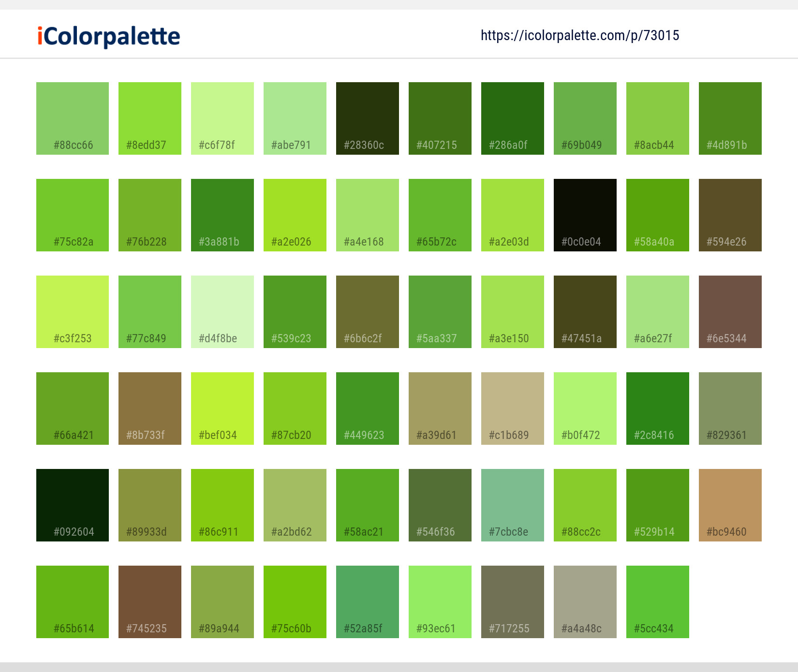The image size is (798, 672).
Task: Select swatch #75c82a
Action: [73, 215]
